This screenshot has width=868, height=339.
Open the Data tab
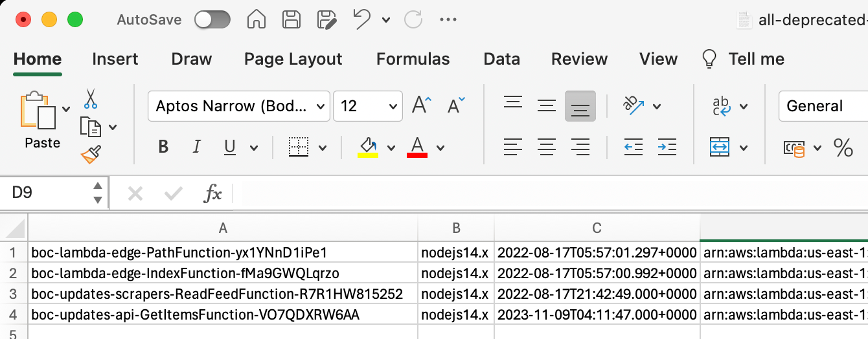(502, 59)
